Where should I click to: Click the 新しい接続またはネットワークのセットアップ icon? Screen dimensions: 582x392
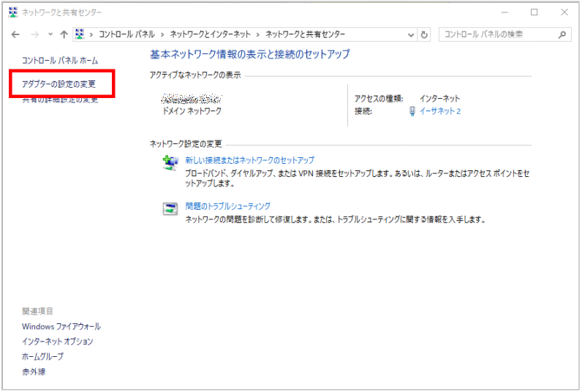pos(170,163)
